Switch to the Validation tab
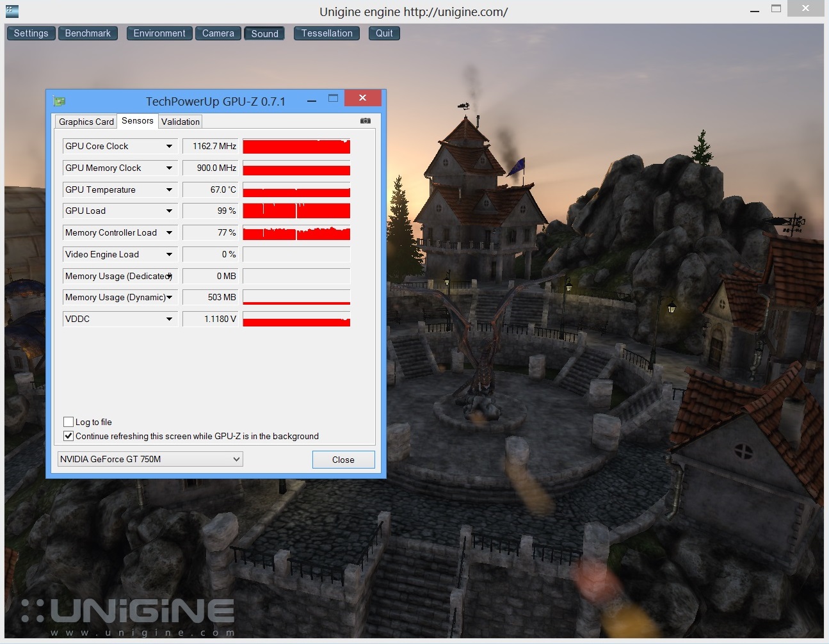The image size is (829, 644). [180, 122]
